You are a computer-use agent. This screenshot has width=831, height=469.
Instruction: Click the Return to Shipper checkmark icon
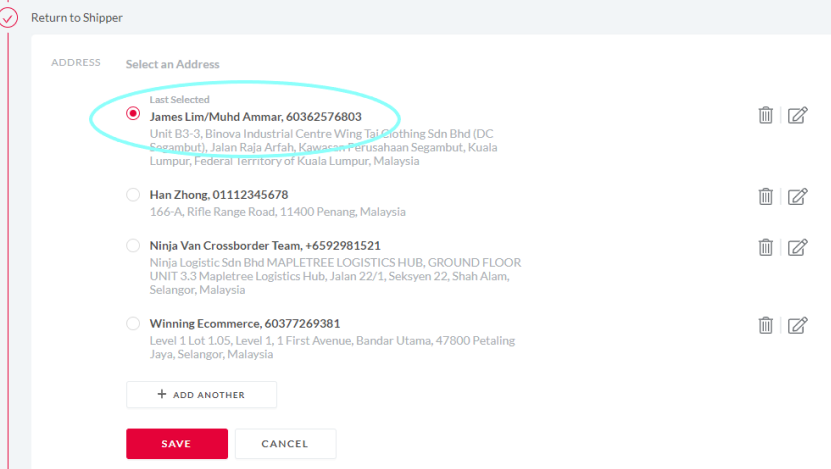8,18
